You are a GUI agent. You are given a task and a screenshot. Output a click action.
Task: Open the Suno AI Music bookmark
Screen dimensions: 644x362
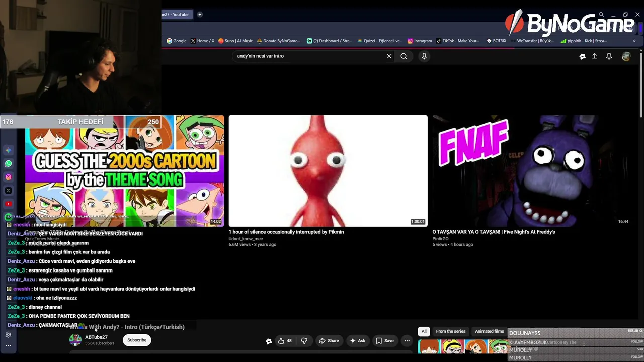[235, 41]
